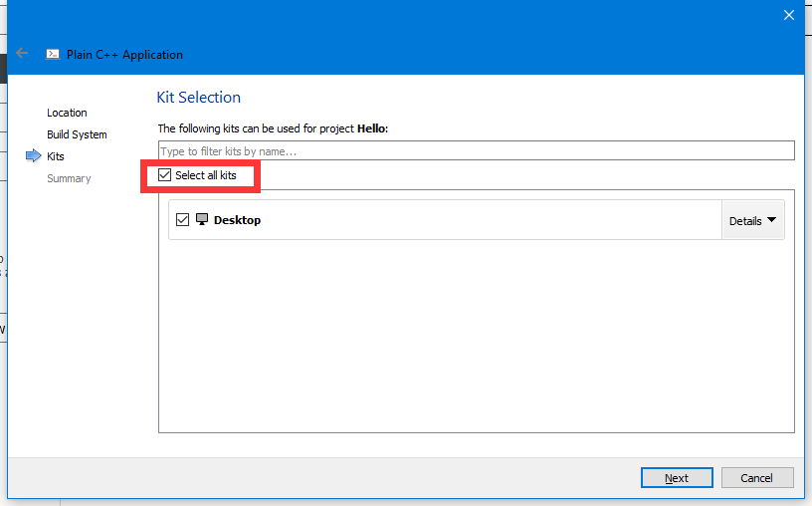Expand the Details dropdown for Desktop kit

click(752, 220)
